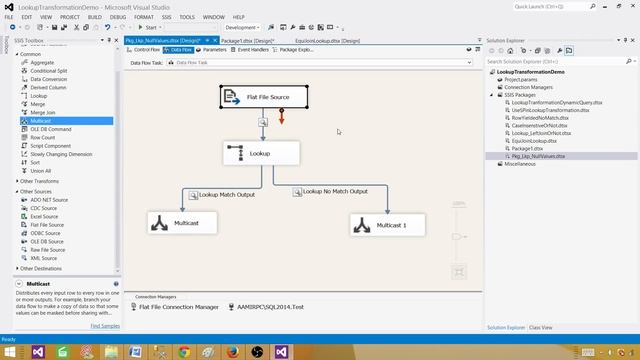The image size is (640, 360).
Task: Open EquiJoinLookup.dtsx design tab
Action: pyautogui.click(x=327, y=41)
